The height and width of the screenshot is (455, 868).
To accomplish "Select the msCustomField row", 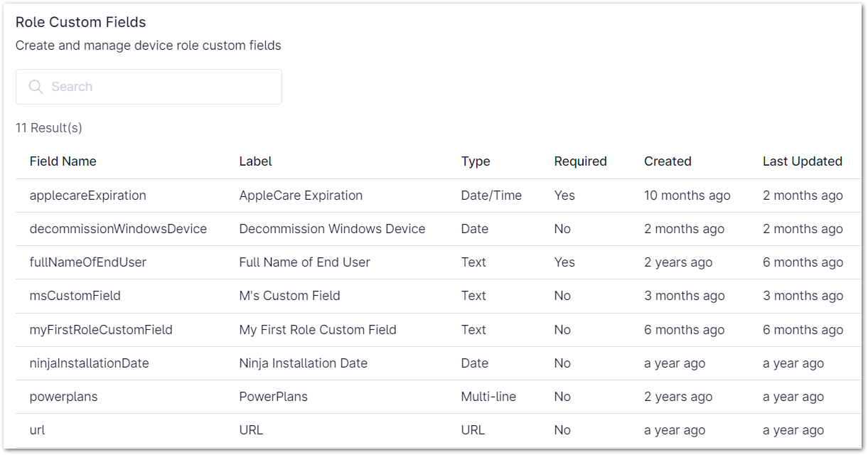I will point(75,296).
